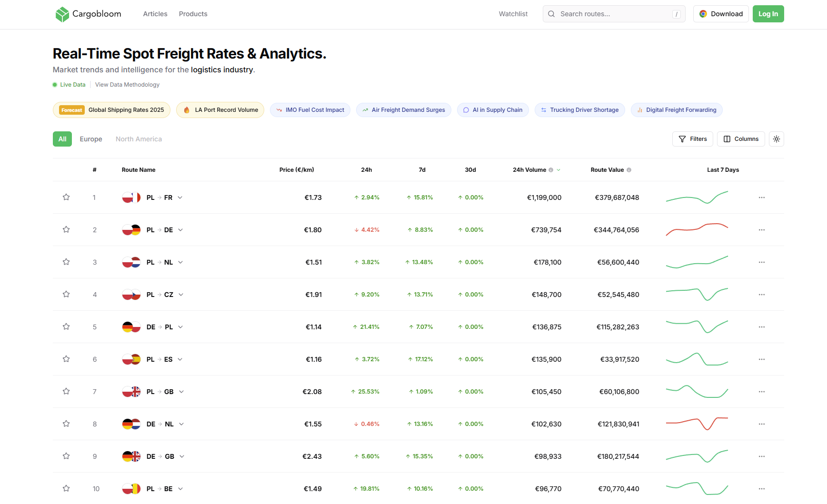Click the info icon beside Route Value
The image size is (827, 504).
(x=629, y=170)
